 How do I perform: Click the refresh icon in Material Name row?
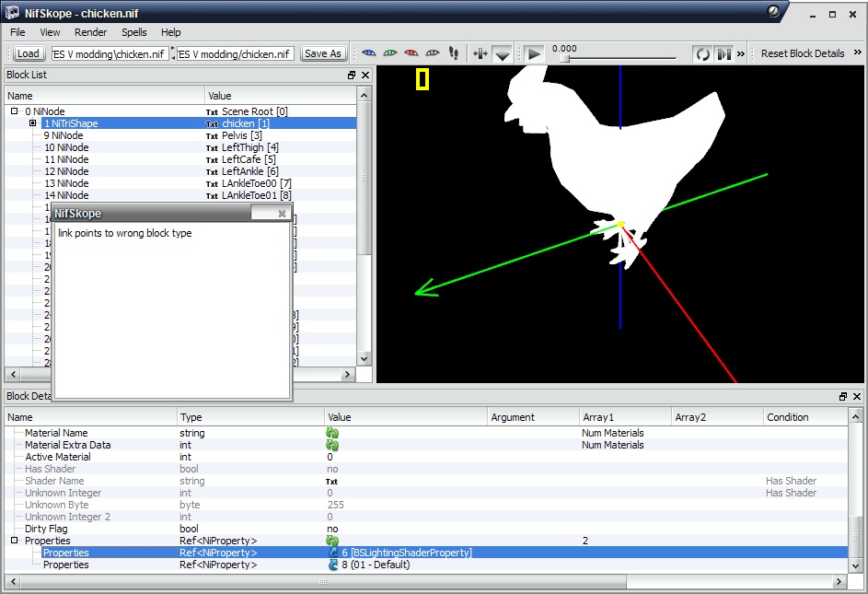[332, 433]
